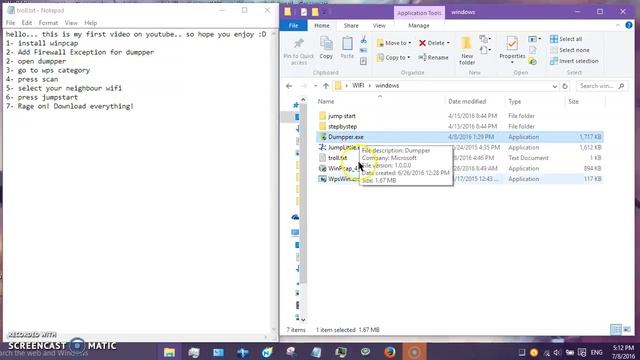This screenshot has width=640, height=360.
Task: Open Notepad File menu
Action: pyautogui.click(x=11, y=23)
